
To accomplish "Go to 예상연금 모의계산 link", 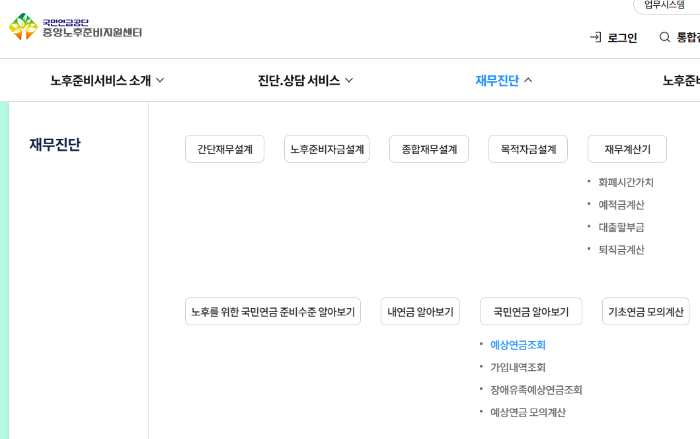I will [x=528, y=412].
